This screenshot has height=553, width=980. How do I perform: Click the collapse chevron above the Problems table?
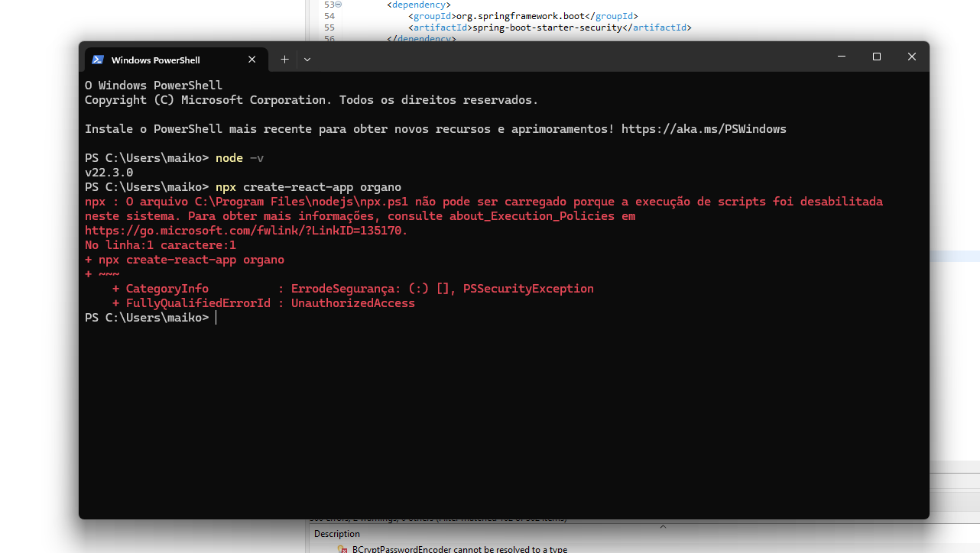663,526
